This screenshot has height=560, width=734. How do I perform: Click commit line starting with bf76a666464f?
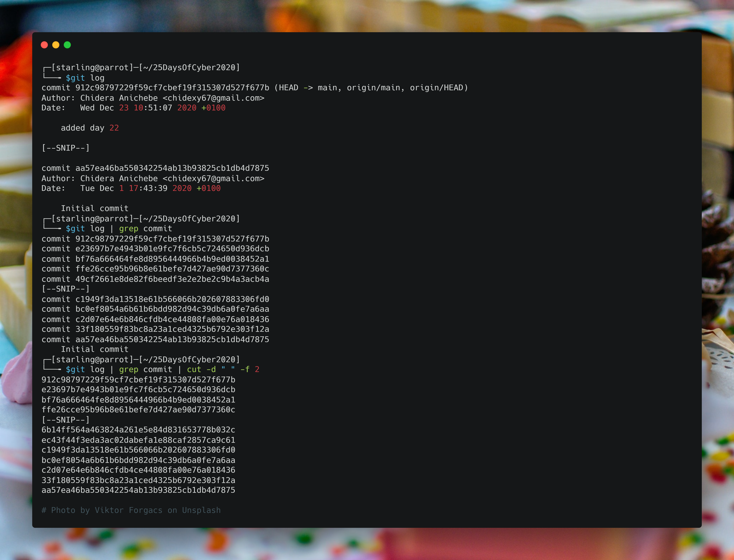(155, 259)
